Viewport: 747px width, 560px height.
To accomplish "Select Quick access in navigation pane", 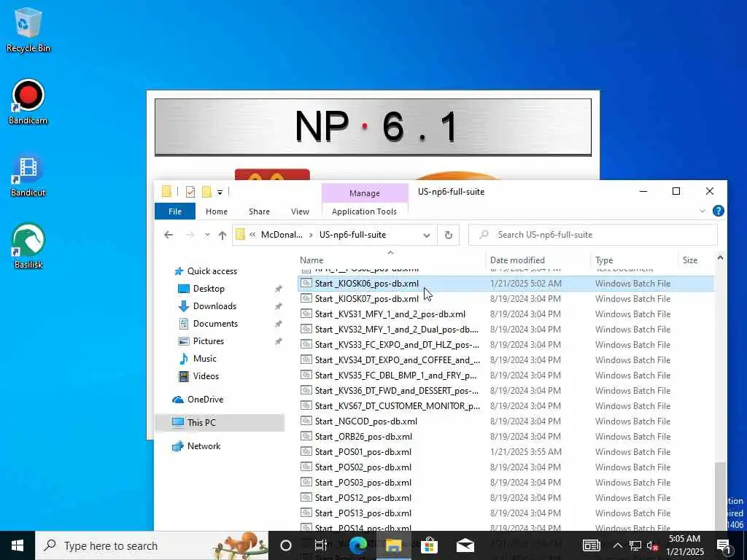I will 212,271.
